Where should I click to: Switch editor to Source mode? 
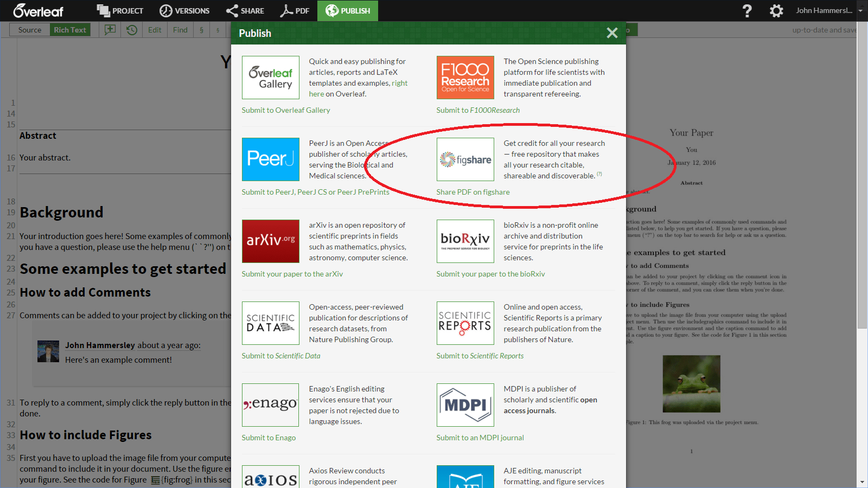pos(30,30)
